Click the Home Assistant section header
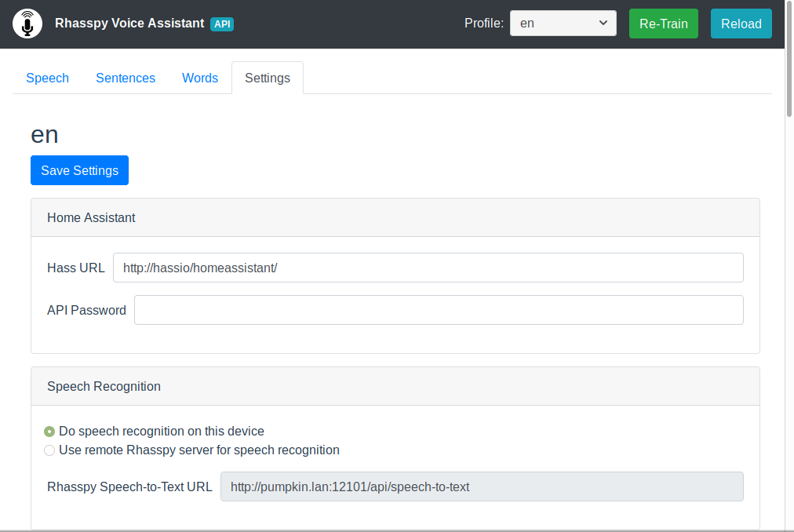Screen dimensions: 794x532 pos(91,217)
